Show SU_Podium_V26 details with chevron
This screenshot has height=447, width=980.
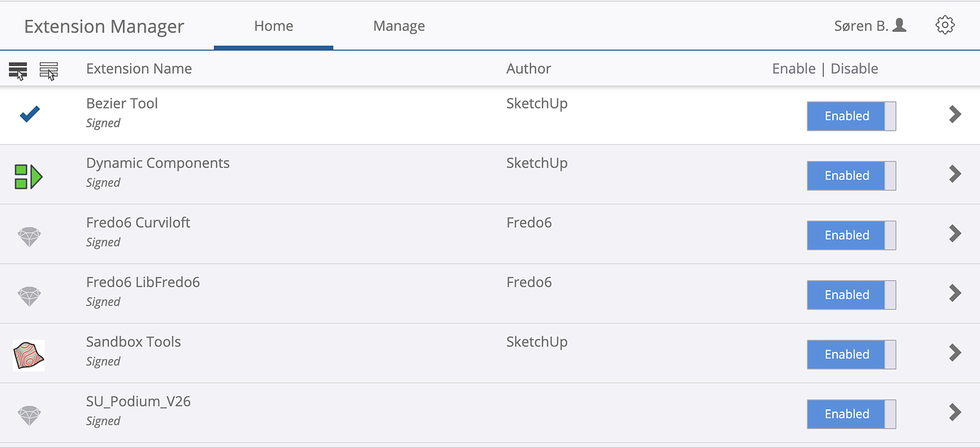(x=955, y=412)
